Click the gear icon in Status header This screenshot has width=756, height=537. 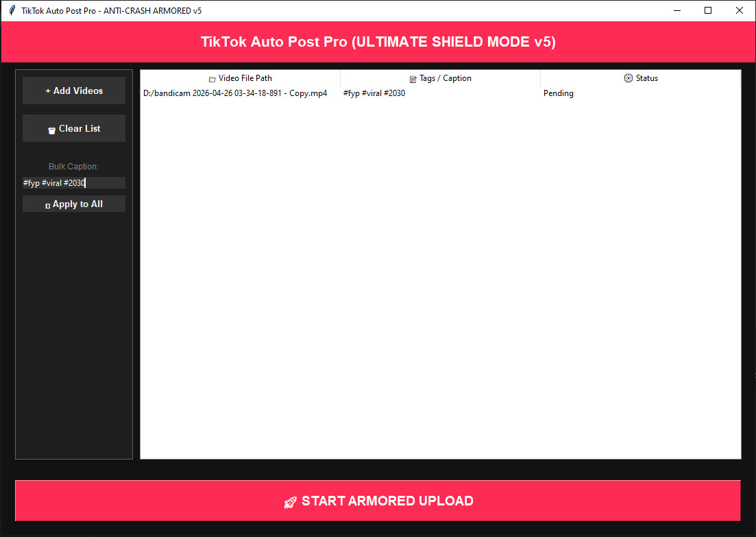[x=629, y=78]
